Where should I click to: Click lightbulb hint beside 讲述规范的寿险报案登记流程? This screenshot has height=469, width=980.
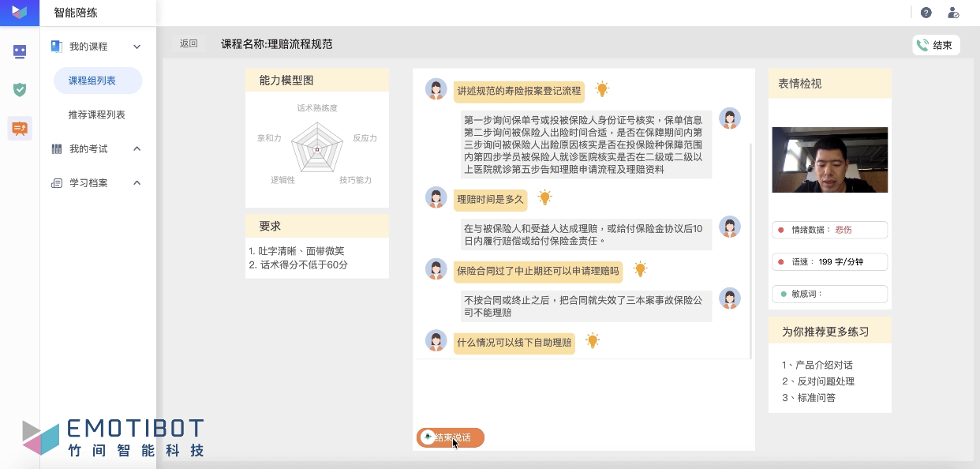(602, 90)
